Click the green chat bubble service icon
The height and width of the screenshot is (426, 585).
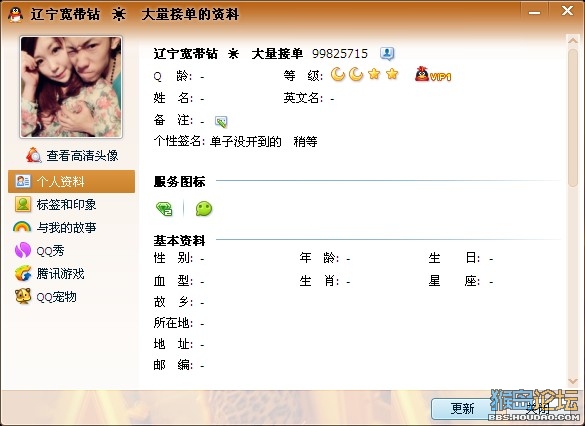tap(204, 209)
